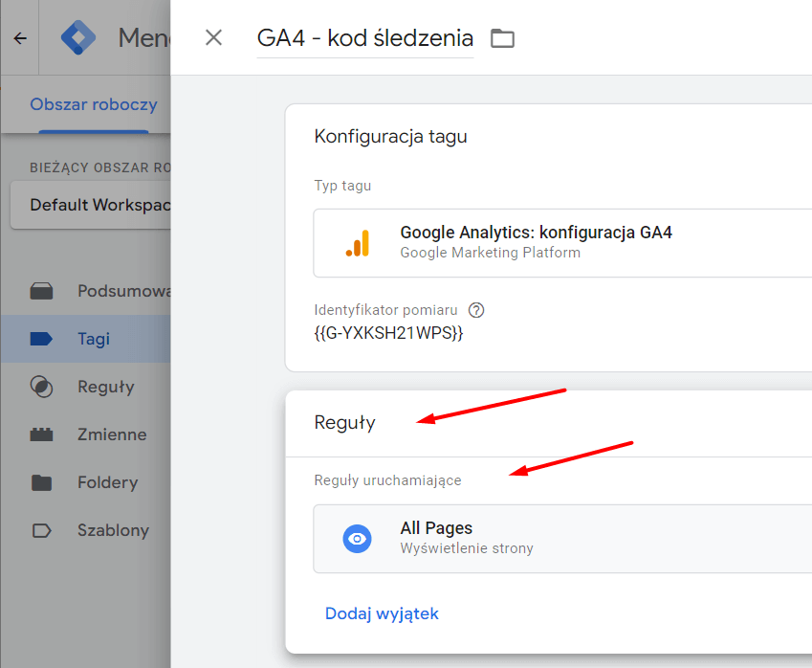This screenshot has height=668, width=812.
Task: Click the Tagi tag icon
Action: tap(41, 339)
